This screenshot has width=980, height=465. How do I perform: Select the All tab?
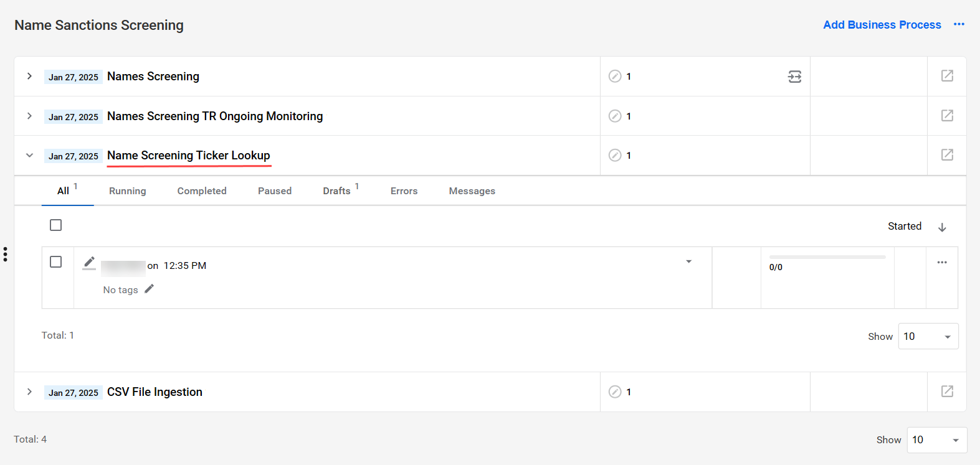click(x=67, y=190)
